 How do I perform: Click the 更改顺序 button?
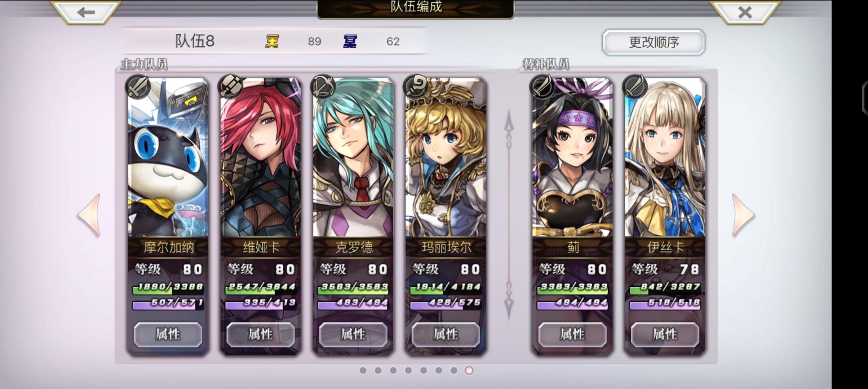[654, 43]
